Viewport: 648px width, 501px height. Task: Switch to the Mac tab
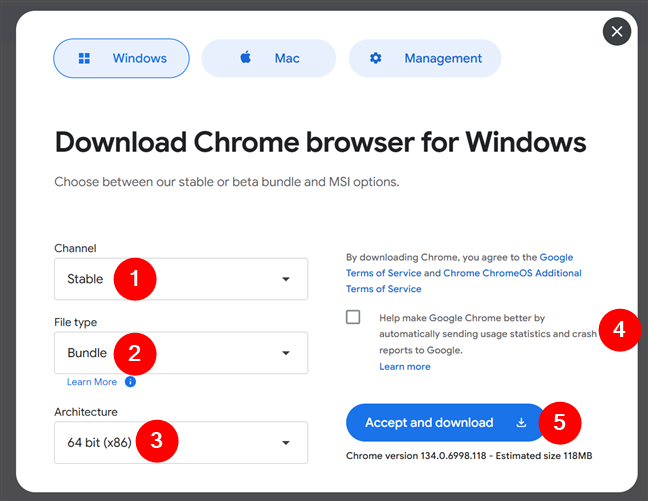click(269, 58)
